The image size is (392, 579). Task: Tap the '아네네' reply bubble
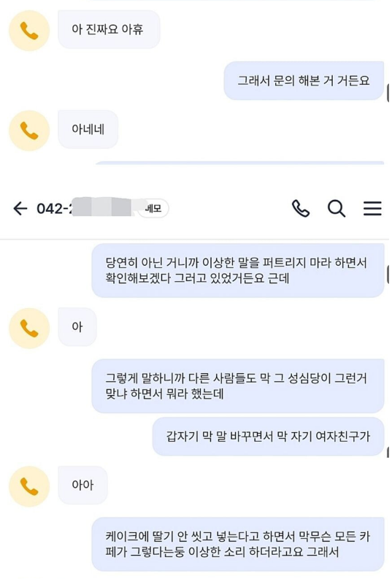(x=88, y=129)
